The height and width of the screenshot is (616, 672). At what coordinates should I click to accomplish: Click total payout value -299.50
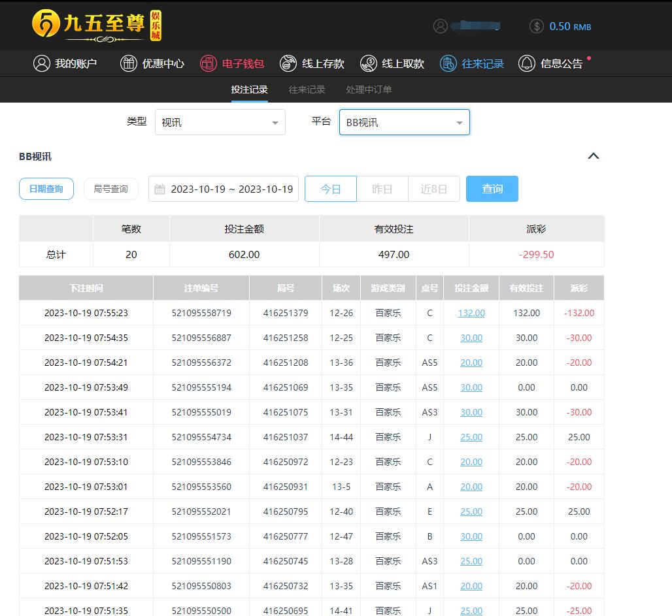537,255
